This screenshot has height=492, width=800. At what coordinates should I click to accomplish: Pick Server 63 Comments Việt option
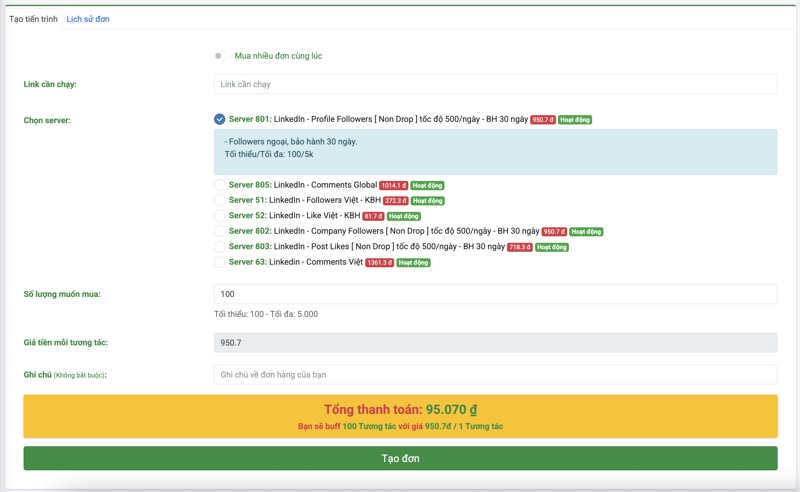point(220,262)
